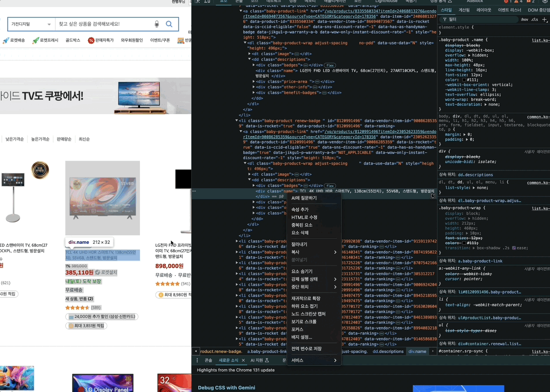
Task: Open the 골드박스 link
Action: (x=73, y=40)
